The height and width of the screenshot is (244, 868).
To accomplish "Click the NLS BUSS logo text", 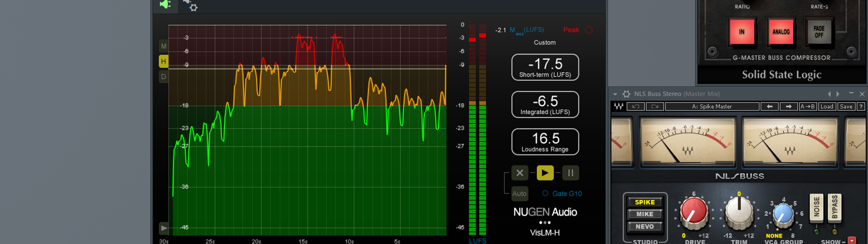I will click(740, 176).
